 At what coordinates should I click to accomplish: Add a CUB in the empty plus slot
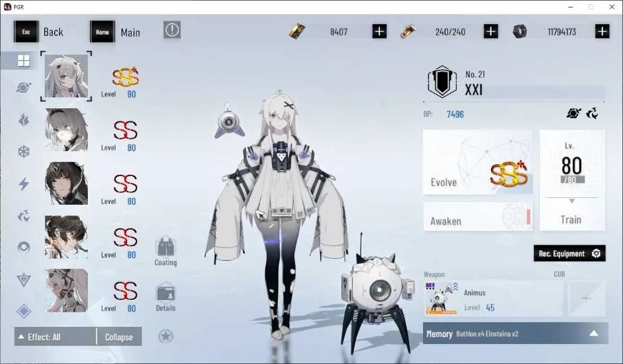586,299
